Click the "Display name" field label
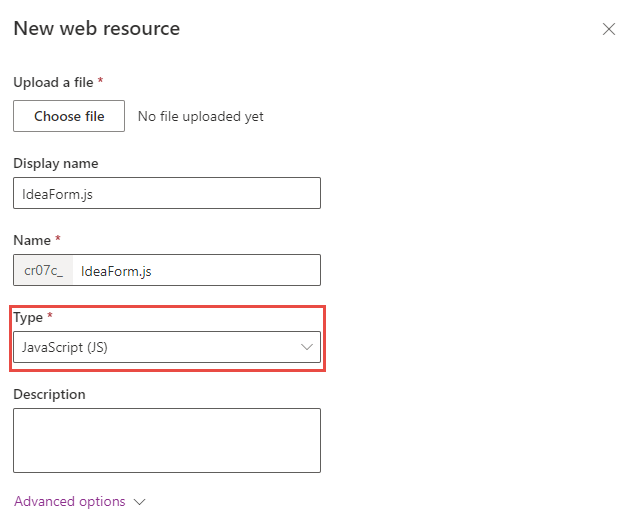 click(x=56, y=163)
